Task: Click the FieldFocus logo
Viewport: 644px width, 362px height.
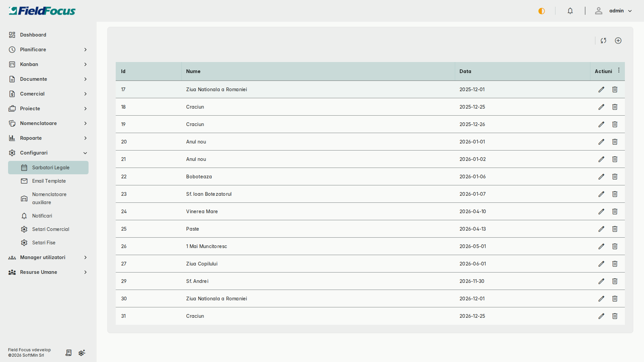Action: 42,11
